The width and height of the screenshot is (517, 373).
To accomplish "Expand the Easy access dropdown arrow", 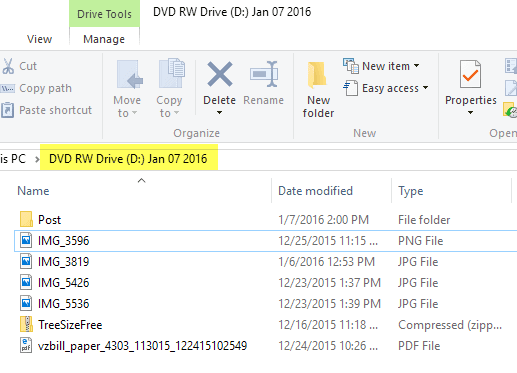I will pyautogui.click(x=425, y=88).
